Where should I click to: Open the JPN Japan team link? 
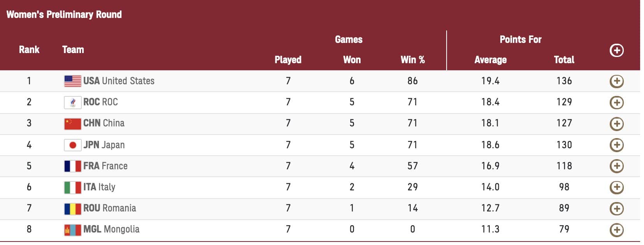tap(104, 145)
